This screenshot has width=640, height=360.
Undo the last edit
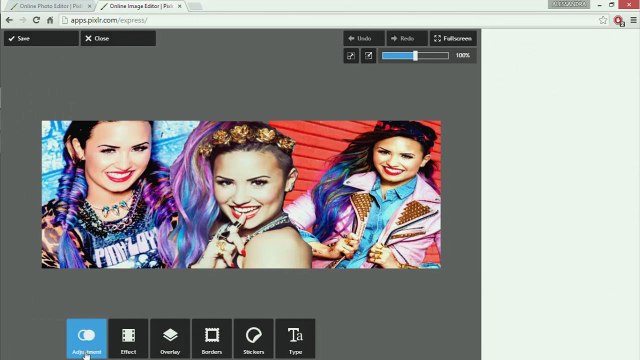click(x=364, y=38)
